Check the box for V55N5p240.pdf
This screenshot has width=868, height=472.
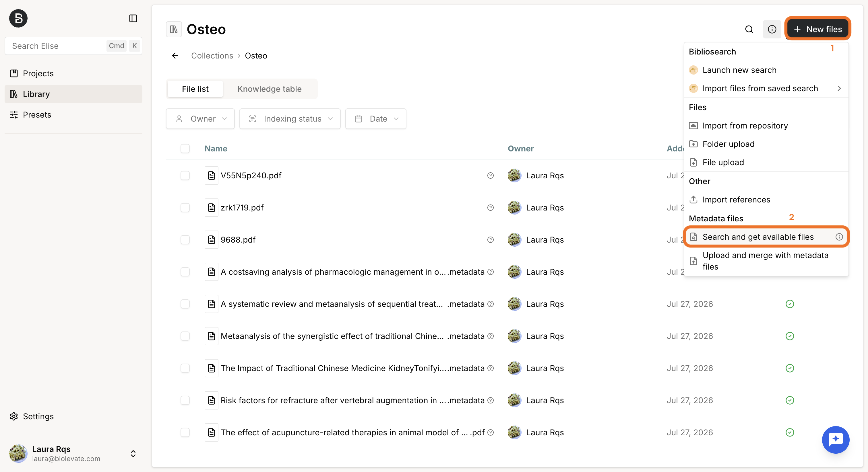(185, 175)
